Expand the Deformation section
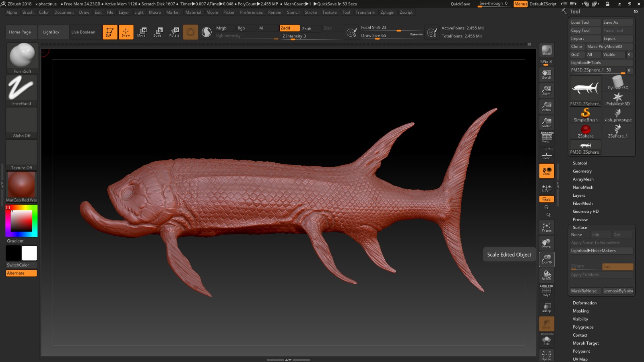 click(584, 303)
